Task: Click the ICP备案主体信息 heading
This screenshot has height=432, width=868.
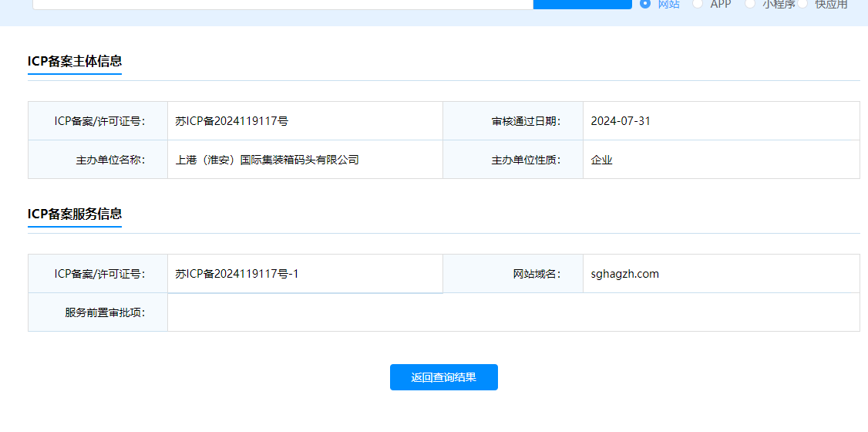Action: [75, 61]
